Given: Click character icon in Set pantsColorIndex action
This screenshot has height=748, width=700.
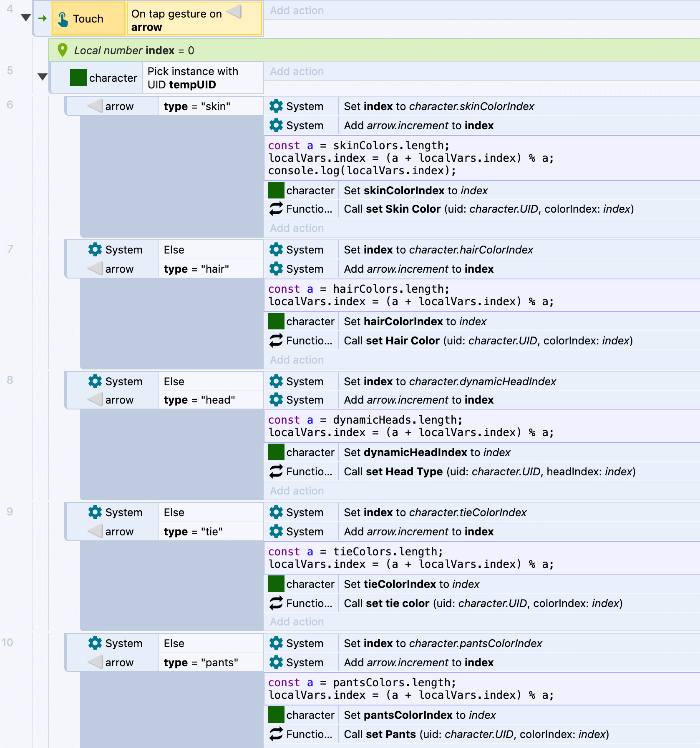Looking at the screenshot, I should pos(276,715).
